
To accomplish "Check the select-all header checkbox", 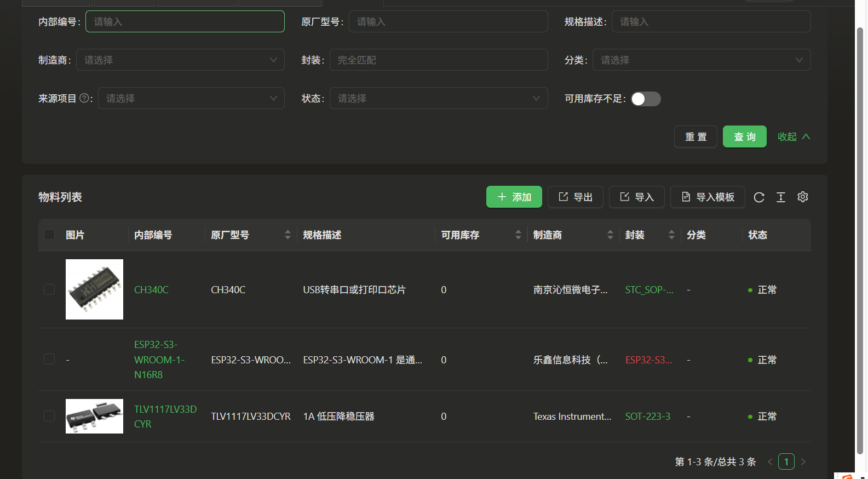I will pos(49,235).
